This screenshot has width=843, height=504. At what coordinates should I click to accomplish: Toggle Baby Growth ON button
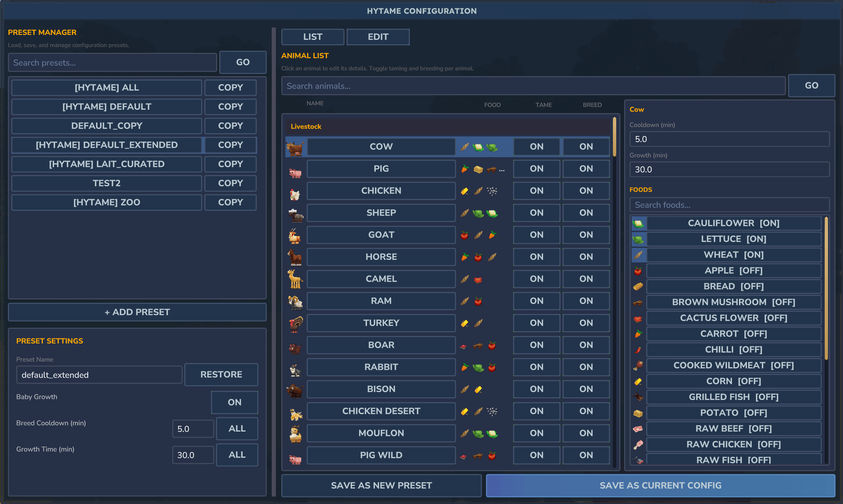234,403
